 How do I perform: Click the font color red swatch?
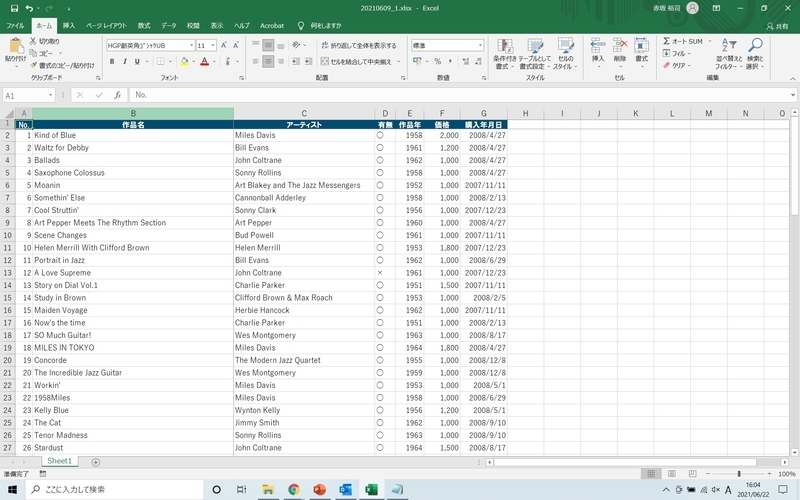click(x=205, y=61)
